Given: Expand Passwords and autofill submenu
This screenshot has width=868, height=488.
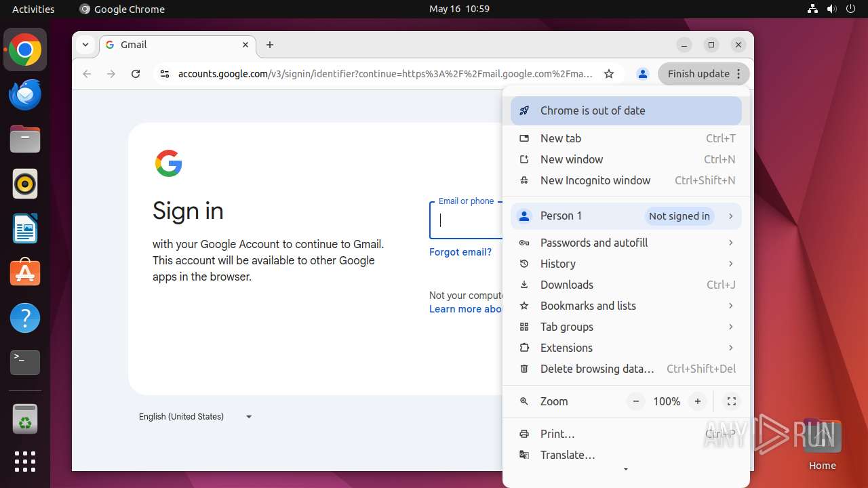Looking at the screenshot, I should 626,243.
